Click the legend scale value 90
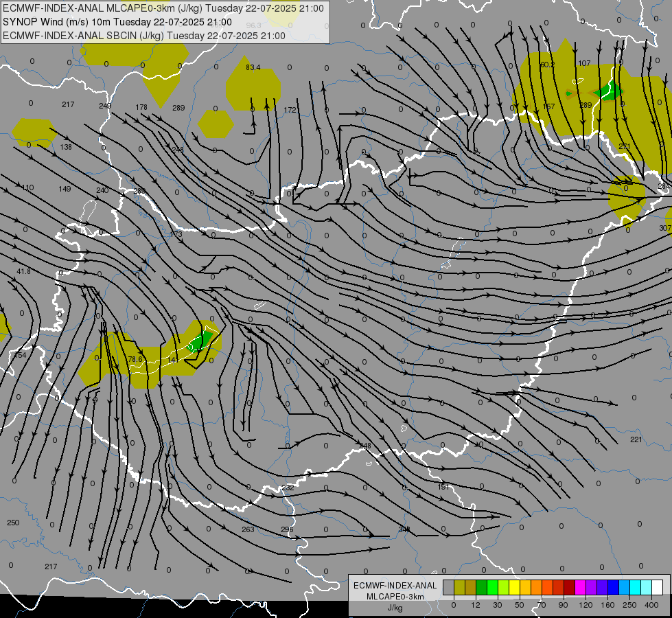 tap(563, 605)
